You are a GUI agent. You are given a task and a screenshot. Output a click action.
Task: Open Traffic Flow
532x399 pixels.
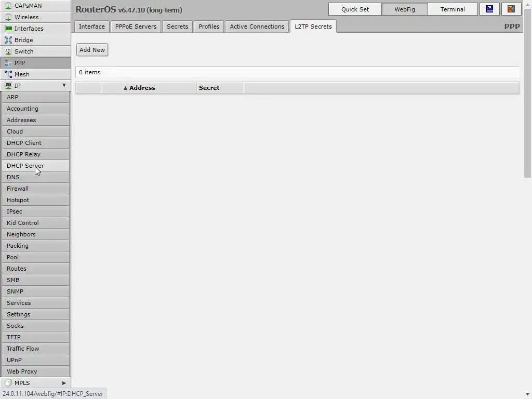(x=36, y=349)
